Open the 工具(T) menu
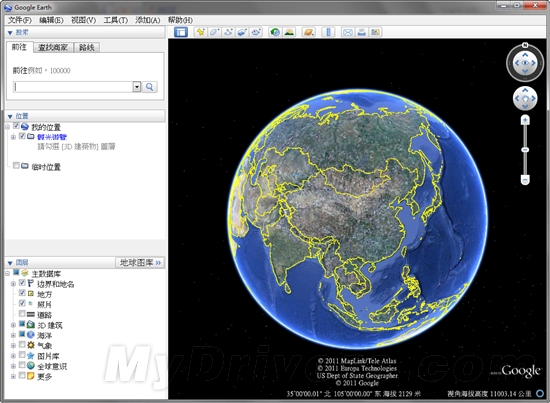 pos(115,20)
